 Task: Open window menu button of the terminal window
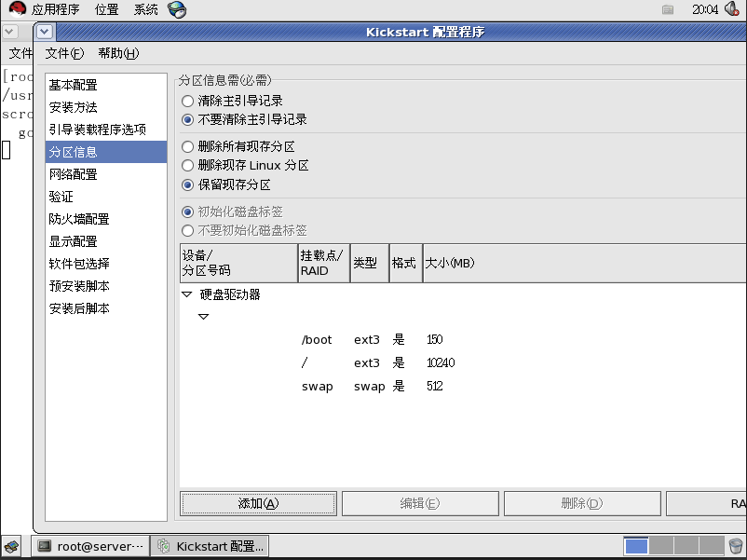(x=9, y=32)
